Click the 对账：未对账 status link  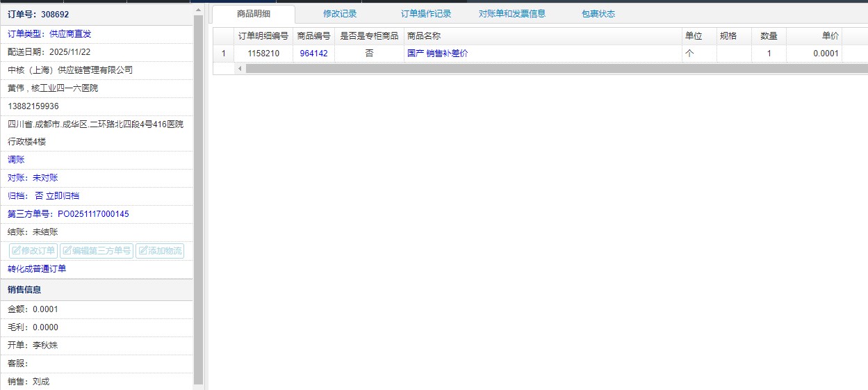pyautogui.click(x=33, y=178)
